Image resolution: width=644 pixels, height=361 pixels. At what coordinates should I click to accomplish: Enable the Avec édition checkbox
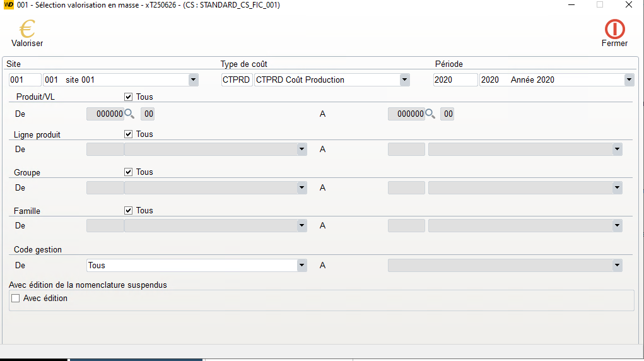16,299
